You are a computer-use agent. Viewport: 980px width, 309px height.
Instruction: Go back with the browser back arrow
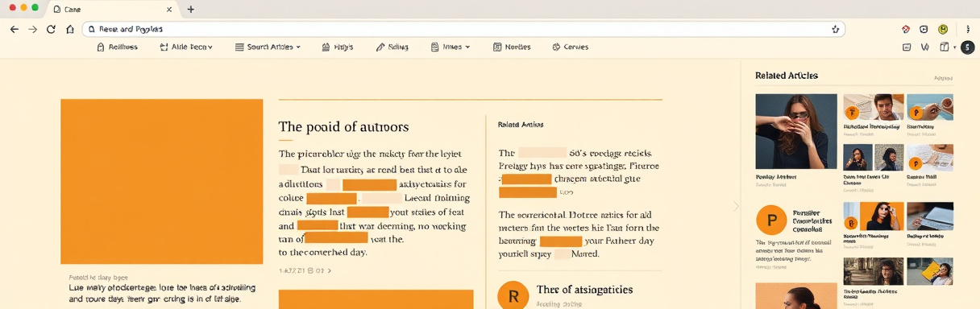14,29
